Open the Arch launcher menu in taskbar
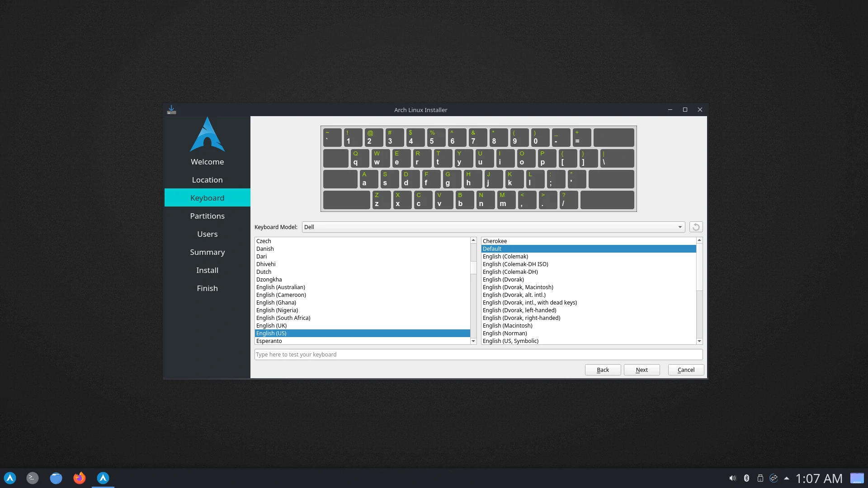This screenshot has width=868, height=488. click(10, 478)
